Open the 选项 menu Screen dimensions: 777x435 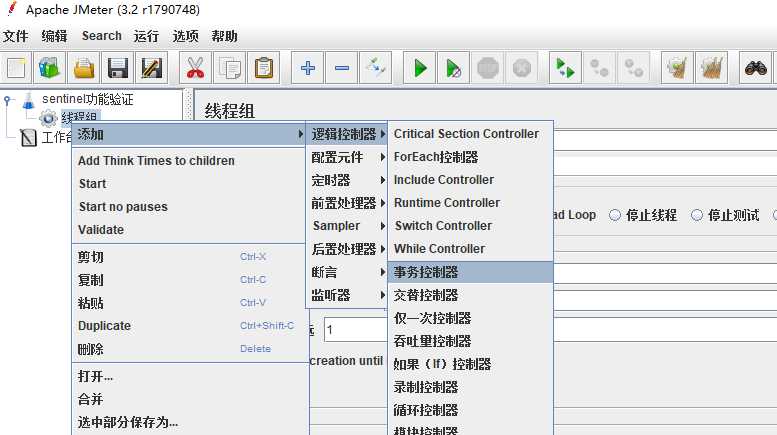pyautogui.click(x=185, y=36)
